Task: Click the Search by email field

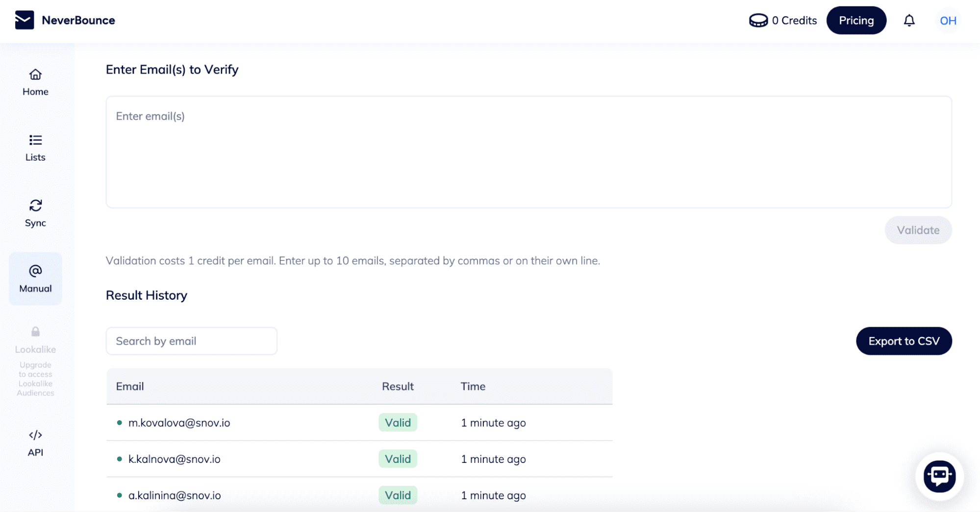Action: point(191,341)
